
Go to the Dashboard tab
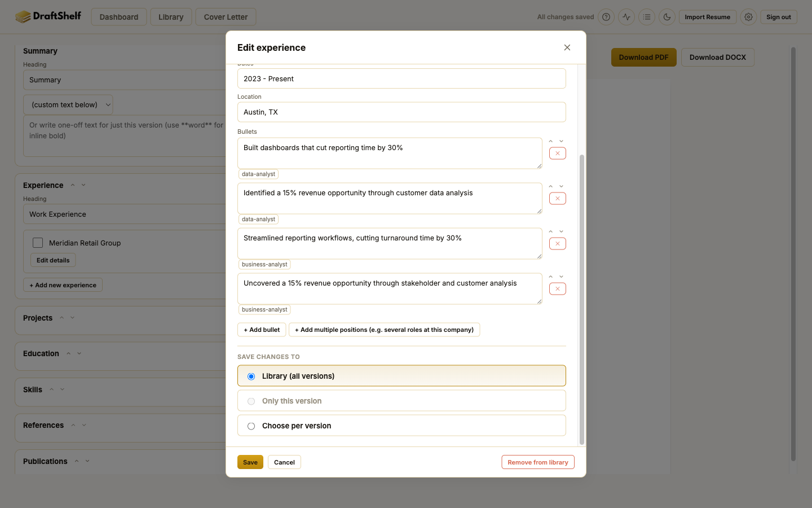coord(119,17)
